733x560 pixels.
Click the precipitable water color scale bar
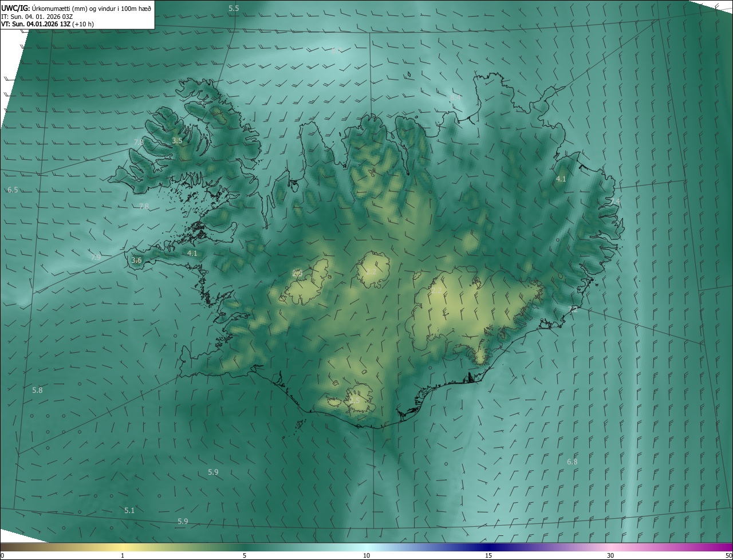[x=366, y=547]
